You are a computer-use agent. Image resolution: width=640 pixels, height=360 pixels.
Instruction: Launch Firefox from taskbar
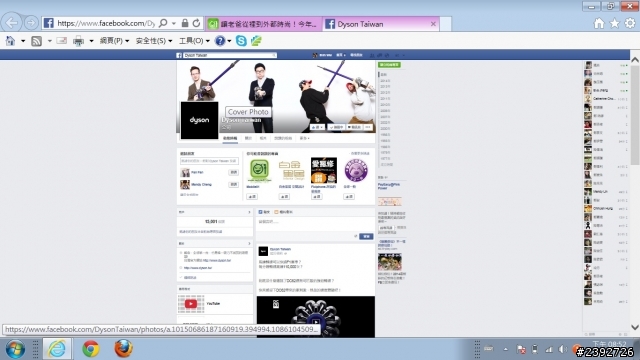pyautogui.click(x=123, y=349)
